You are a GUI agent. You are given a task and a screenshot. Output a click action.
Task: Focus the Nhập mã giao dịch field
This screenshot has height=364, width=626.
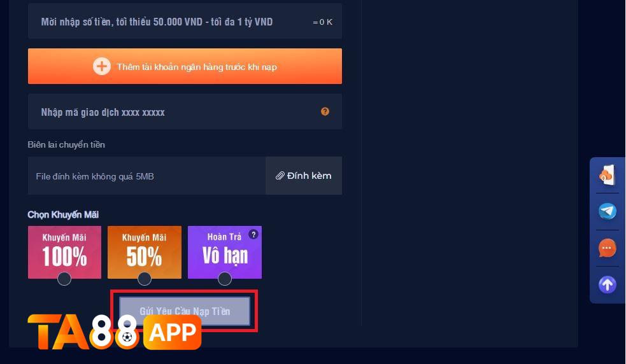[x=185, y=112]
